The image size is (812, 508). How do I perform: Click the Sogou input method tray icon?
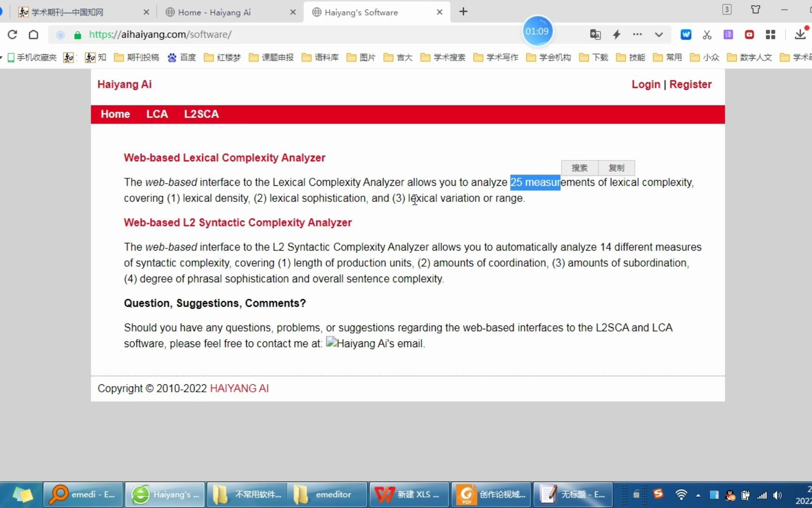[658, 493]
